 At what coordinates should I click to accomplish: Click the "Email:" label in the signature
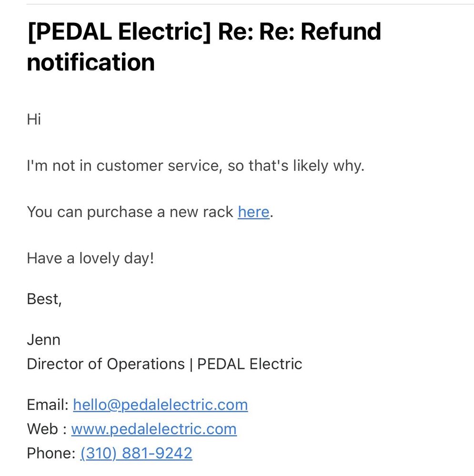click(48, 405)
